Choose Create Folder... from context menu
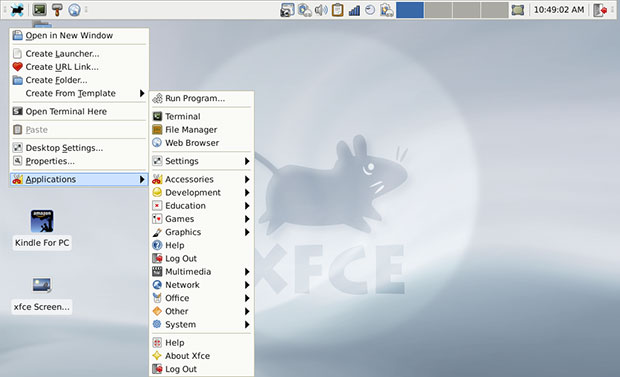This screenshot has width=620, height=377. click(x=79, y=80)
